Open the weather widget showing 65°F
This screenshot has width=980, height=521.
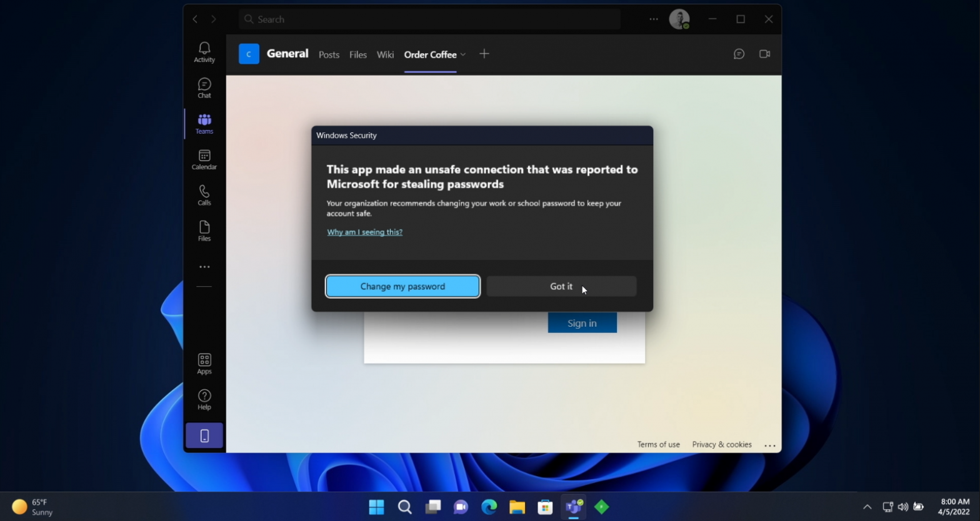[x=32, y=507]
